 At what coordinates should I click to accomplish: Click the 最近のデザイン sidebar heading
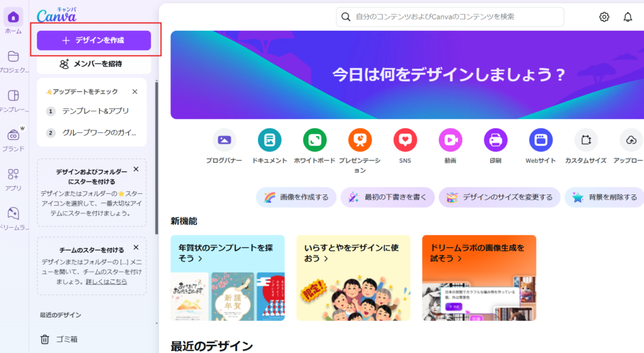pyautogui.click(x=60, y=315)
